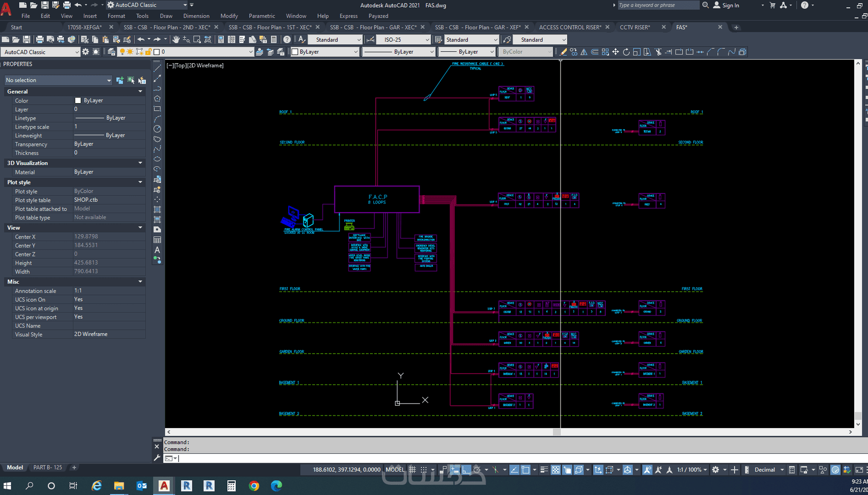Select the Multiline Text tool
This screenshot has height=495, width=868.
(x=157, y=250)
